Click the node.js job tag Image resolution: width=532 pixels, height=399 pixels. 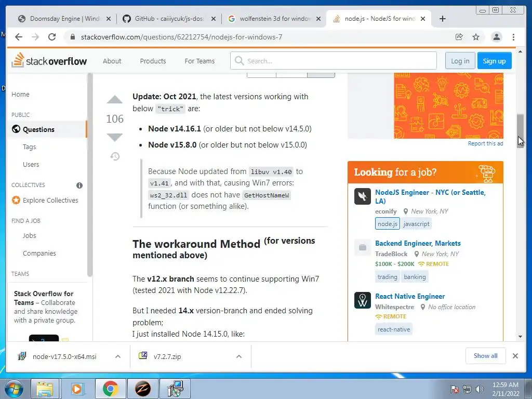coord(387,224)
